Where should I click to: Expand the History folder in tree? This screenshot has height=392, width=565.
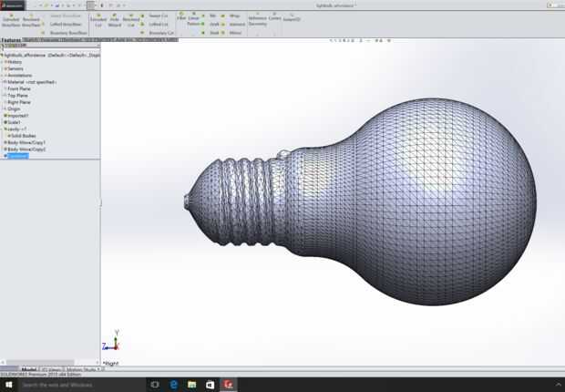coord(15,61)
